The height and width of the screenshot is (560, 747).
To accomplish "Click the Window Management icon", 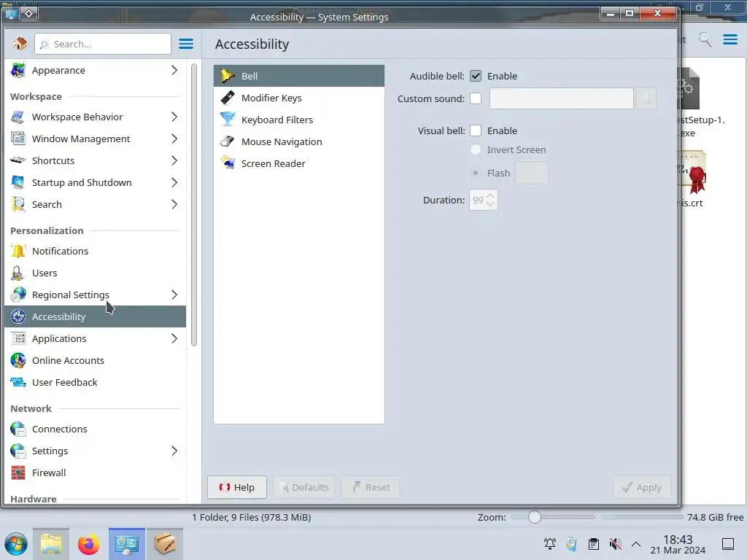I will (x=18, y=139).
